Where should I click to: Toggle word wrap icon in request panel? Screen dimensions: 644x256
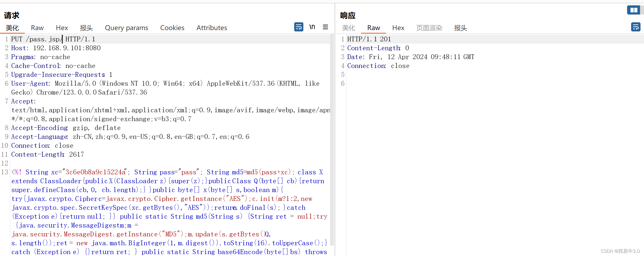pos(299,27)
